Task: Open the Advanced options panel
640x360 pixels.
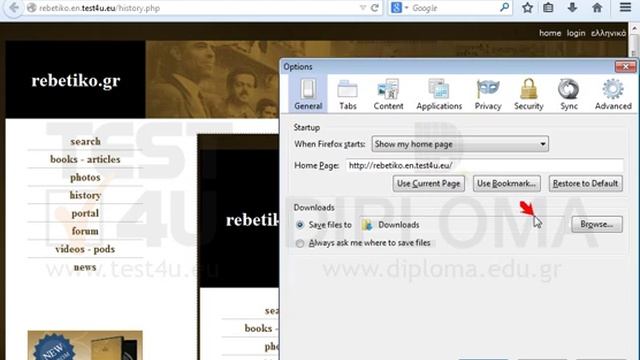Action: [x=613, y=94]
